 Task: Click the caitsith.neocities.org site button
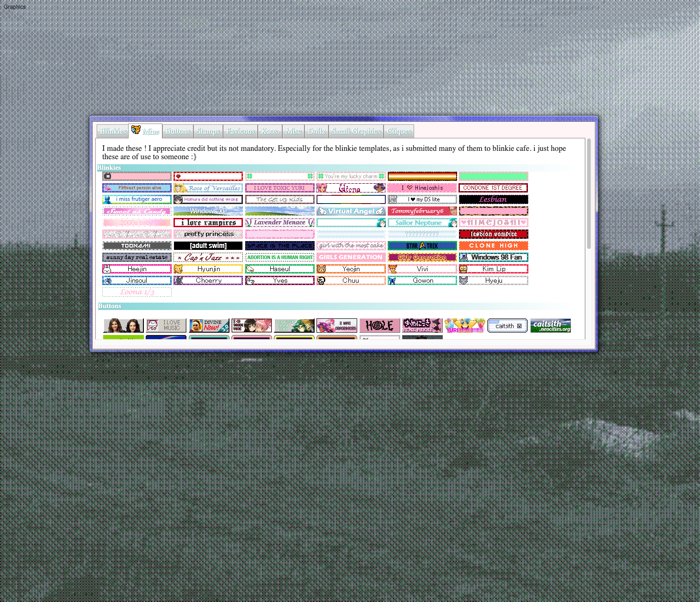click(x=550, y=326)
